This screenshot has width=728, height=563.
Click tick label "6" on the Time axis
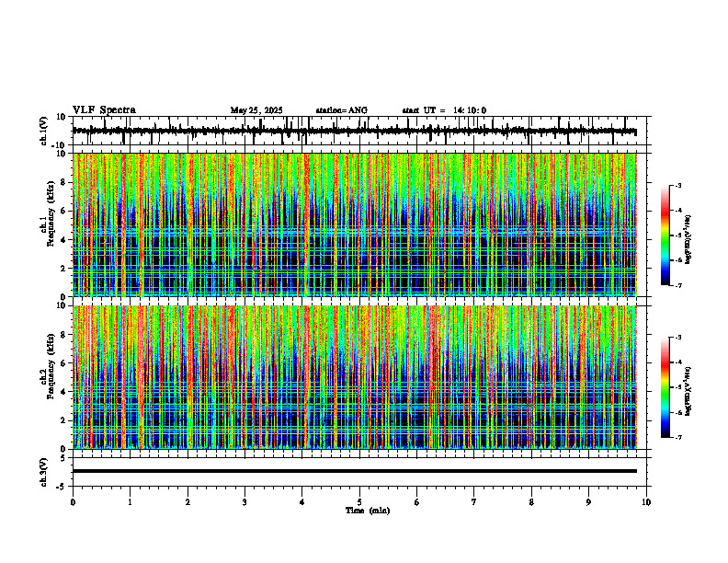coord(417,502)
